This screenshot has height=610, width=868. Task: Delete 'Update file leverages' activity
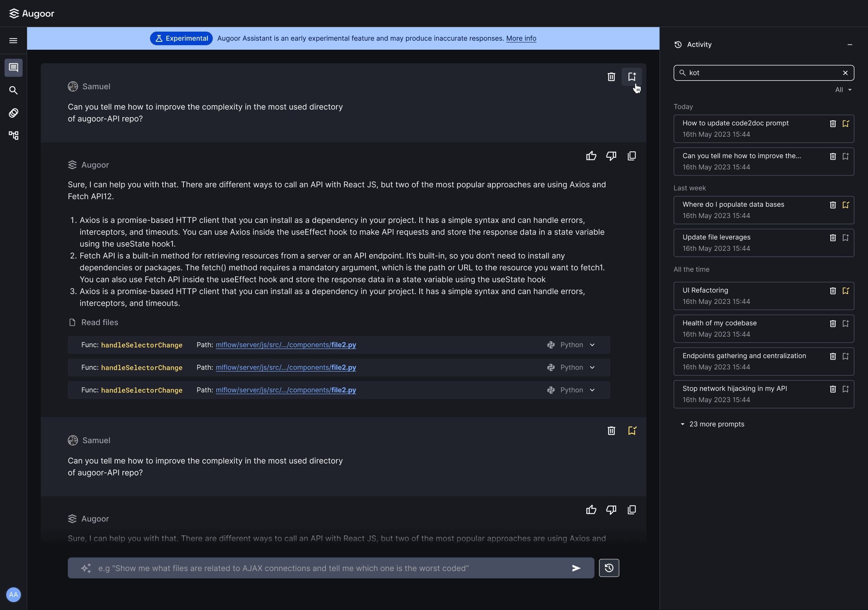(833, 238)
